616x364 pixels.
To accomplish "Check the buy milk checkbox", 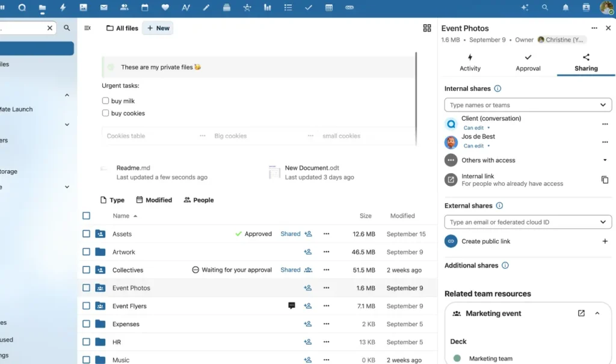I will (105, 100).
